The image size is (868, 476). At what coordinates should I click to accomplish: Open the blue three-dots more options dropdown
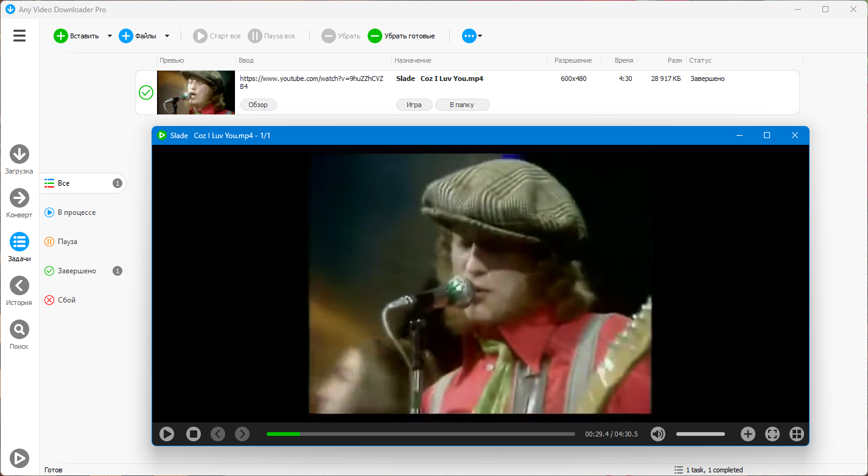pyautogui.click(x=472, y=36)
